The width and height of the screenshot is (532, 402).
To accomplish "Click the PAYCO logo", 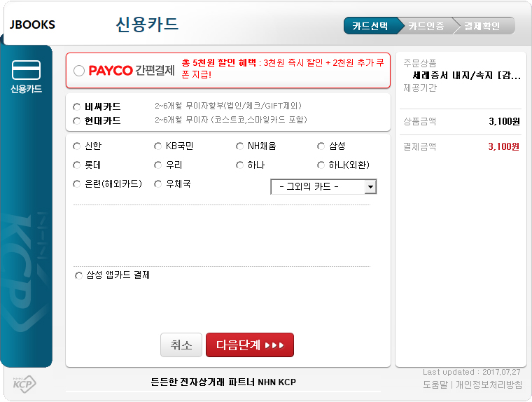I will [x=111, y=71].
